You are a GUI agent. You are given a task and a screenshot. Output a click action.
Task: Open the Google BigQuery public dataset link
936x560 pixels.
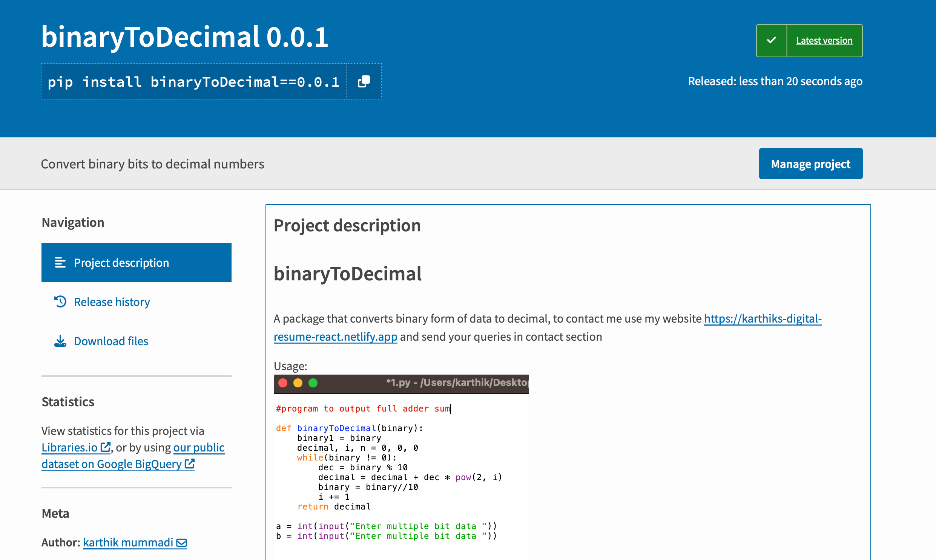click(133, 456)
